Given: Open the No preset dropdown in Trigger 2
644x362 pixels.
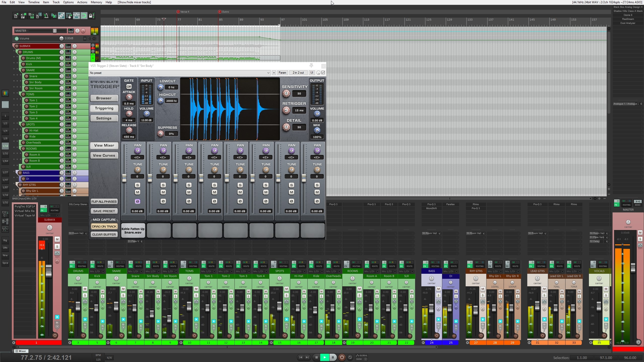Looking at the screenshot, I should click(x=180, y=73).
